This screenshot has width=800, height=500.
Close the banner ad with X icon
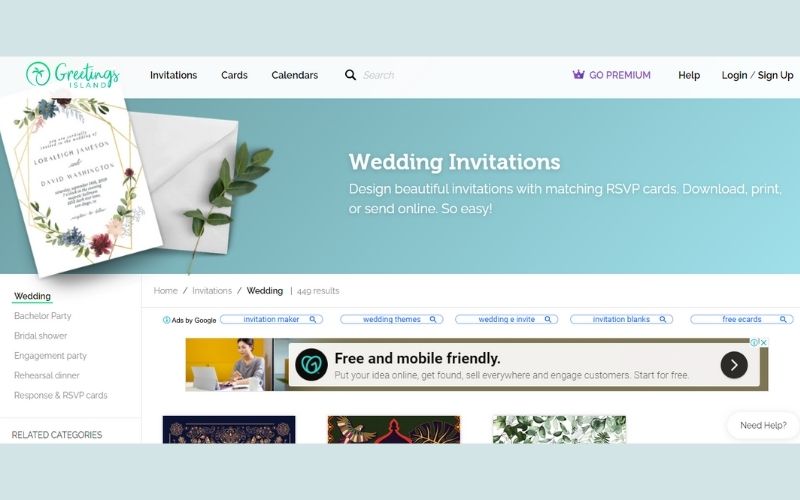[764, 342]
